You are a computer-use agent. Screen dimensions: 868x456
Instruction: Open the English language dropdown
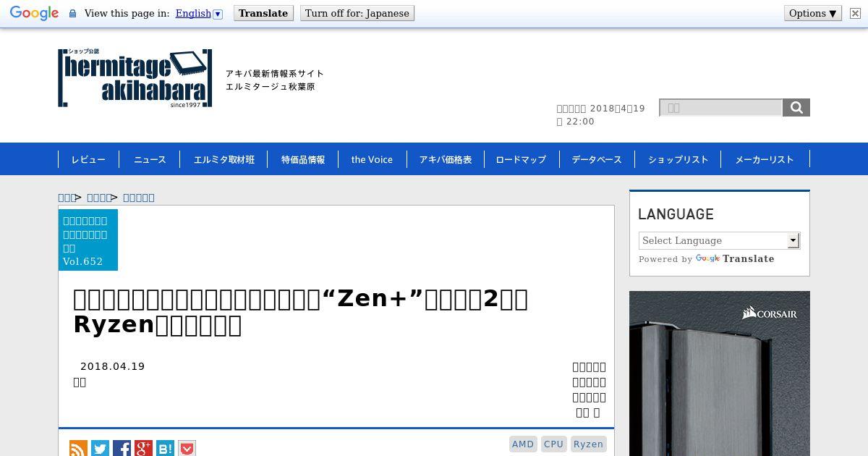tap(199, 13)
